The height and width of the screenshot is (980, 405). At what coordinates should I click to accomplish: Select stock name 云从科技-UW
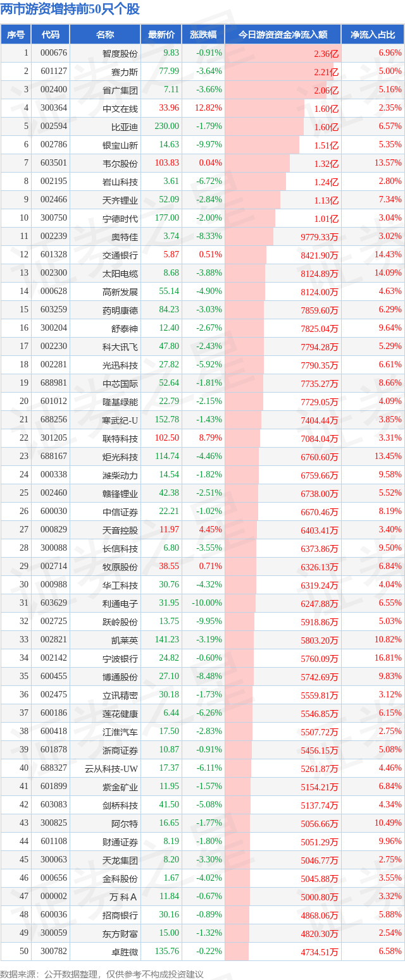(x=111, y=768)
